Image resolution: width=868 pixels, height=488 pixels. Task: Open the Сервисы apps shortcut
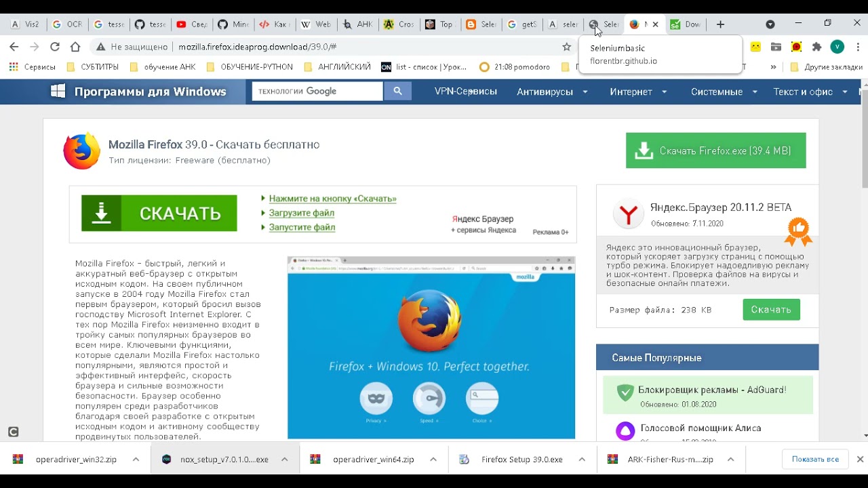click(x=32, y=67)
